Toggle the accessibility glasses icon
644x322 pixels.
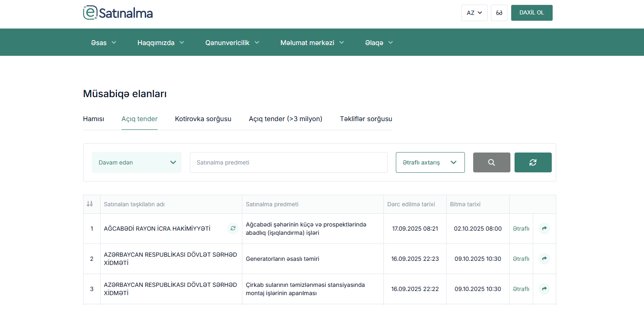[x=499, y=13]
